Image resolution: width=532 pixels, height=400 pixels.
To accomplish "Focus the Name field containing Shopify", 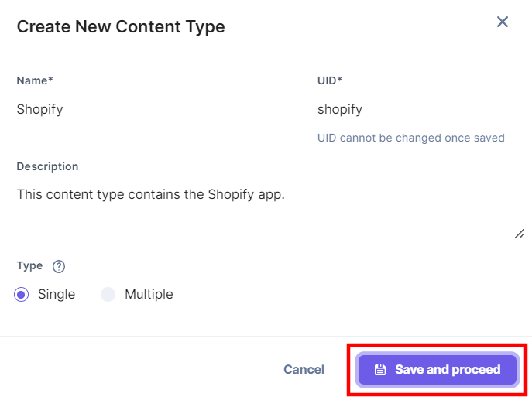I will (x=159, y=109).
